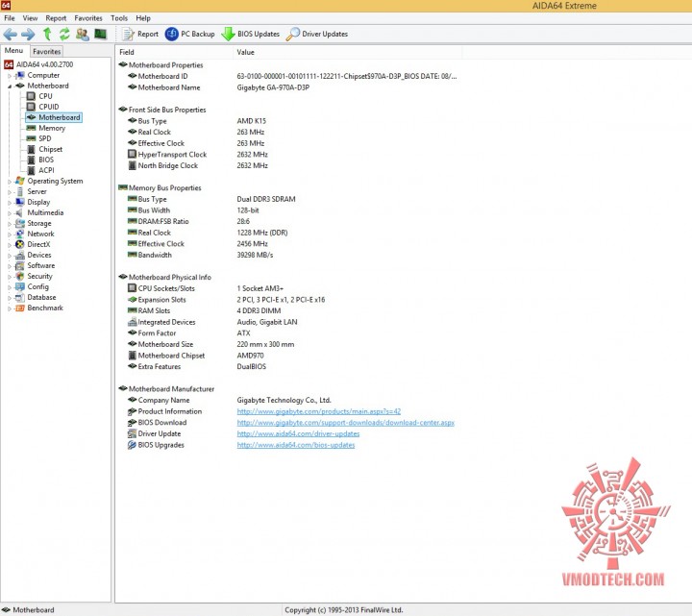
Task: Open the BIOS Download link
Action: [x=346, y=423]
